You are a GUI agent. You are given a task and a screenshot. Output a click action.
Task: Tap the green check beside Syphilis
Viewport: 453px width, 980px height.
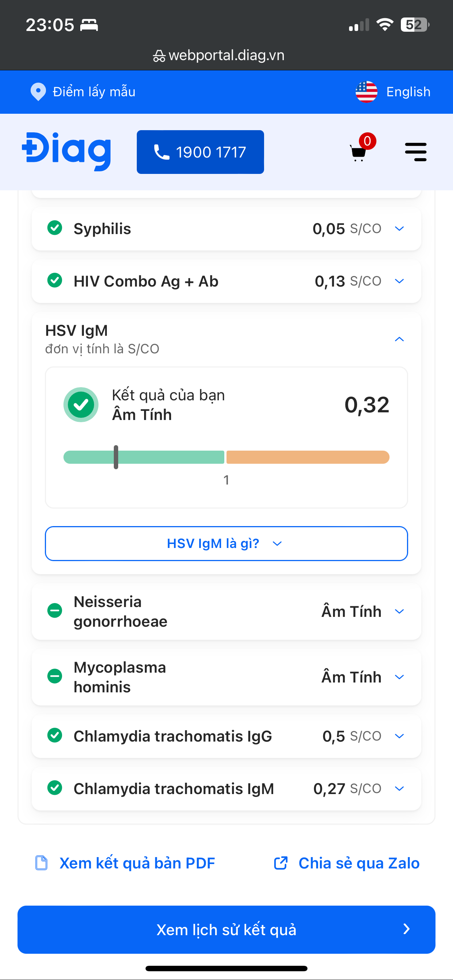click(x=55, y=228)
